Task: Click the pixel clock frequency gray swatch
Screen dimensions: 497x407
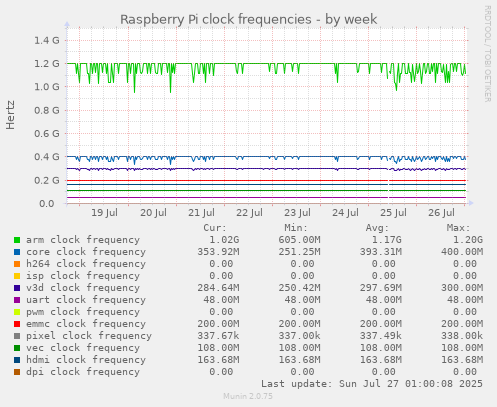Action: tap(17, 336)
